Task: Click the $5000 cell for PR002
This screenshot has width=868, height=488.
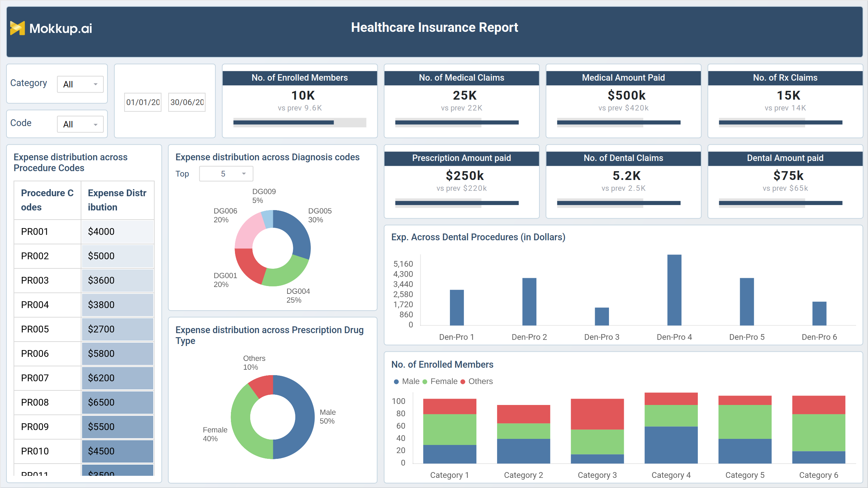Action: [x=117, y=256]
